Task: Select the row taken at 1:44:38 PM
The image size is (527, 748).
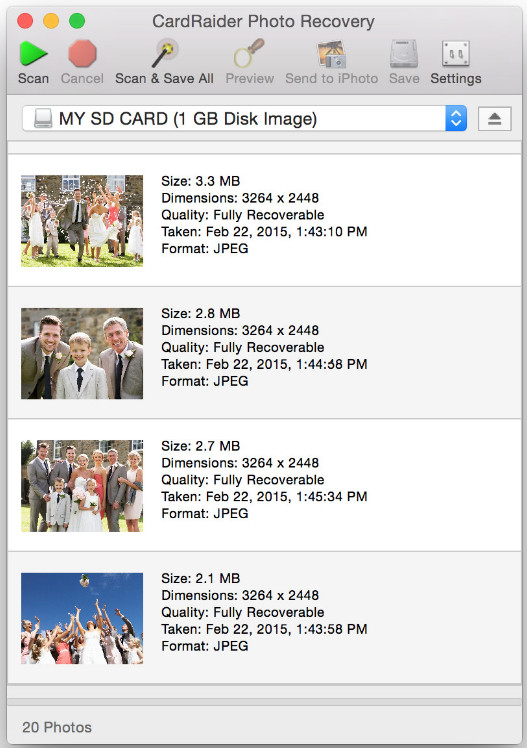Action: (264, 353)
